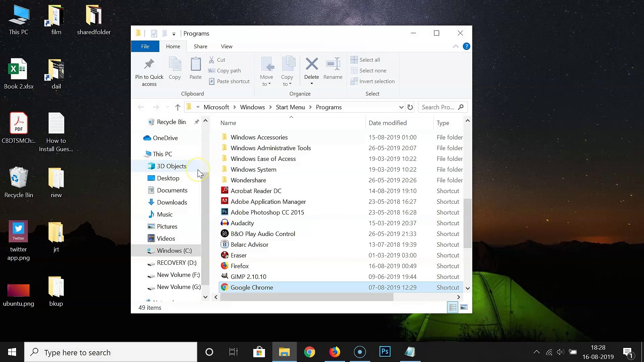This screenshot has height=362, width=644.
Task: Click the Cortana circle in taskbar
Action: pos(209,352)
